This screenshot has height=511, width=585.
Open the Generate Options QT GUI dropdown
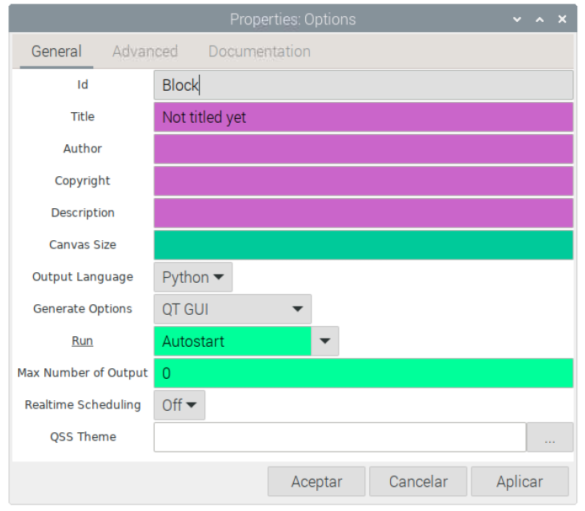tap(232, 309)
